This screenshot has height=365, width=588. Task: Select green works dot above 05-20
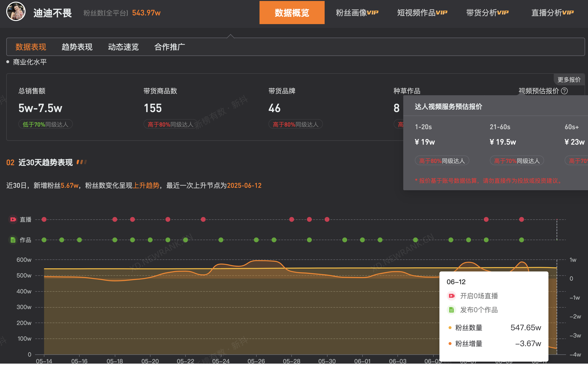(x=150, y=240)
